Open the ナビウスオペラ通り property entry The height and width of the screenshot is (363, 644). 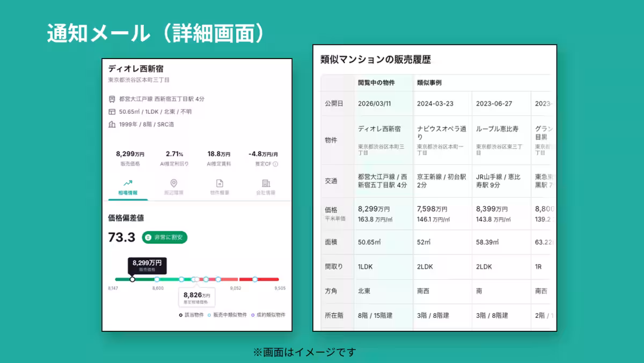point(441,133)
